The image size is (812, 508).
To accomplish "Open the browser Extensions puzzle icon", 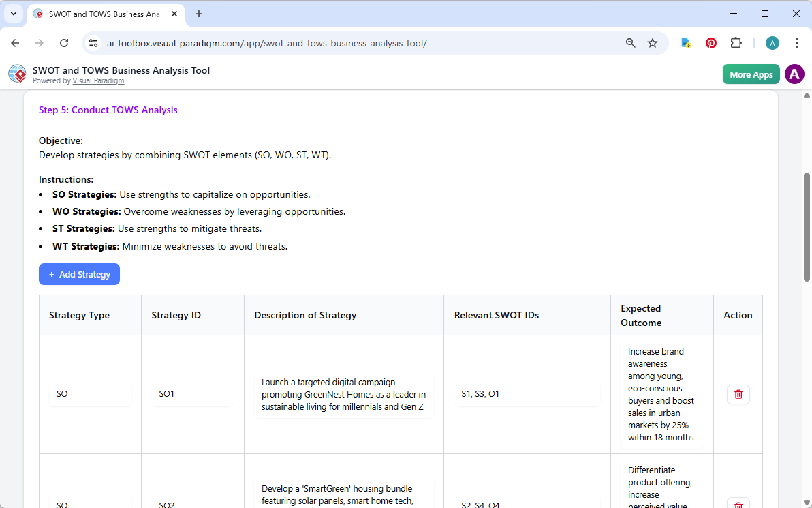I will [736, 42].
